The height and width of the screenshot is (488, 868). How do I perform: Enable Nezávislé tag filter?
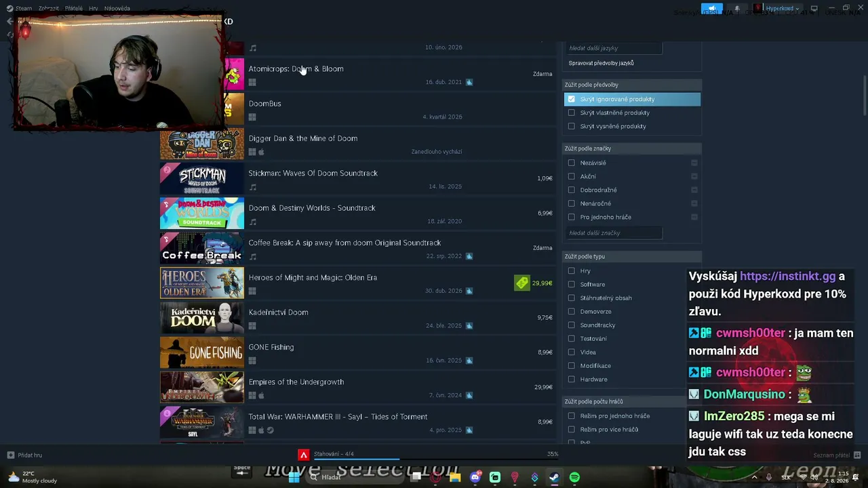571,163
